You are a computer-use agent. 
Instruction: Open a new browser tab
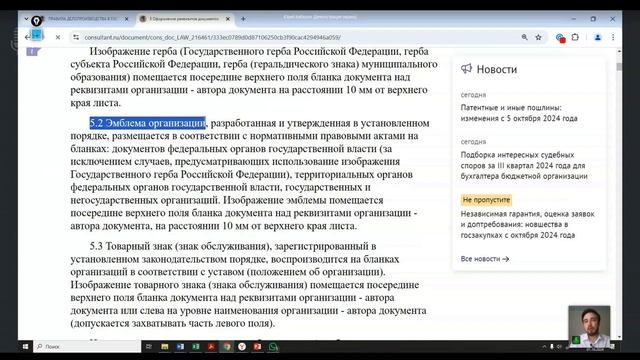(243, 19)
